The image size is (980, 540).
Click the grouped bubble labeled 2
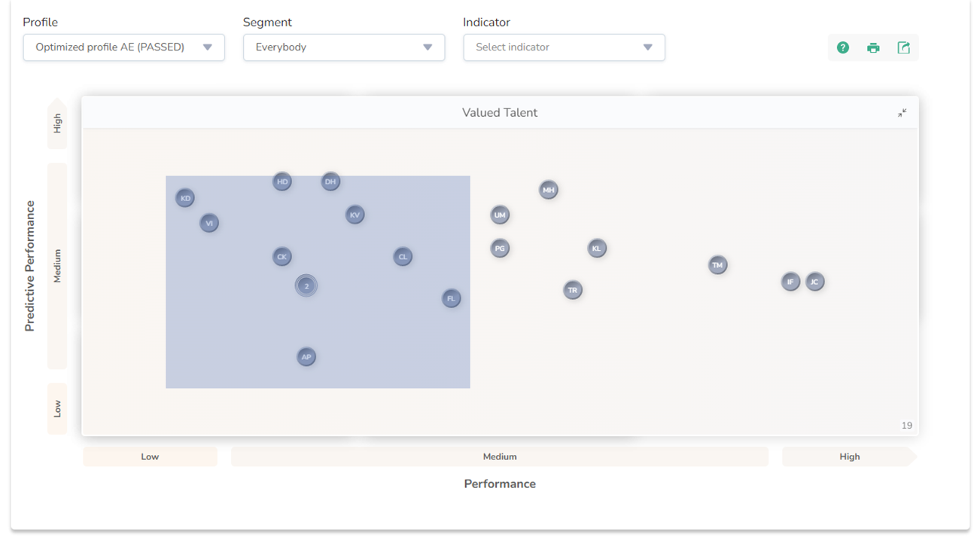coord(306,286)
